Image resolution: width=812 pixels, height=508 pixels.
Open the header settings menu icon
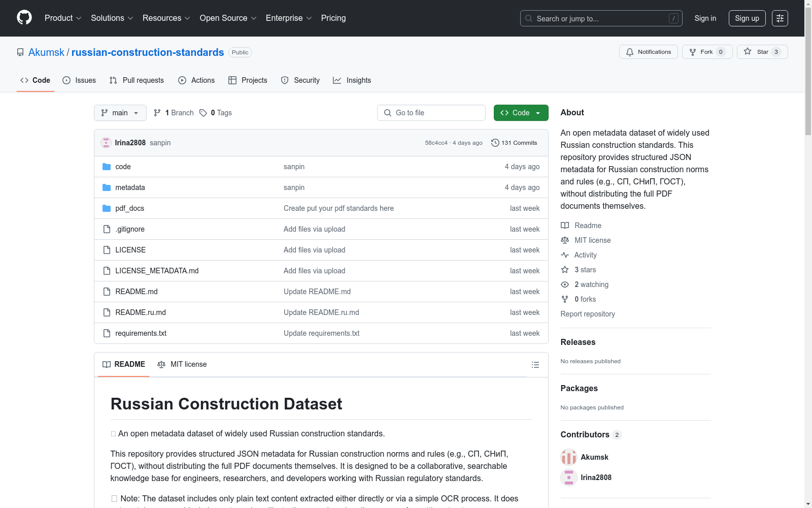(780, 18)
